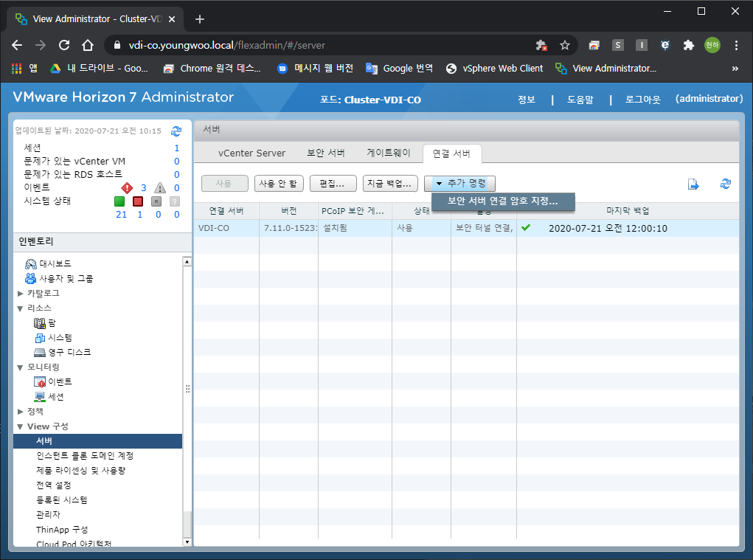Click the 지금 백업... (Backup Now) button

390,184
